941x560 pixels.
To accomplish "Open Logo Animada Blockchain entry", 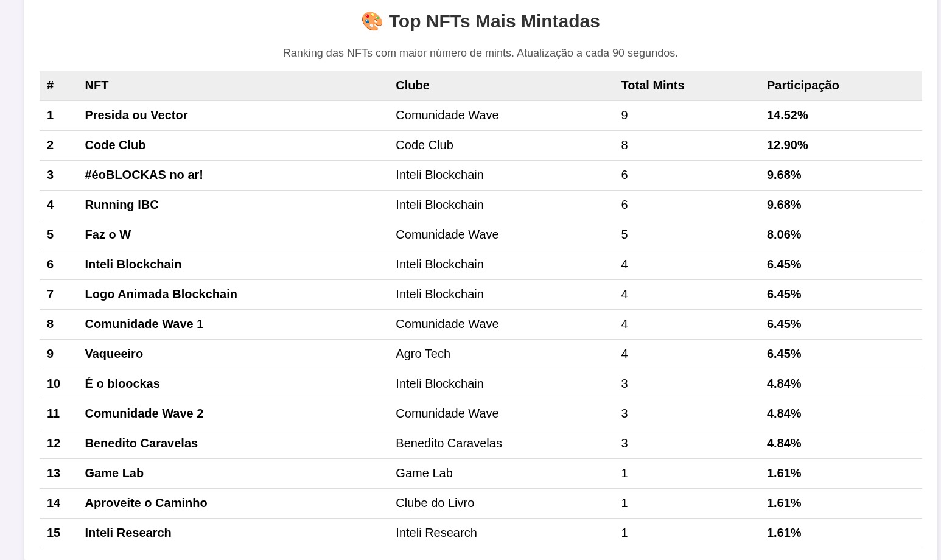I will (x=161, y=294).
